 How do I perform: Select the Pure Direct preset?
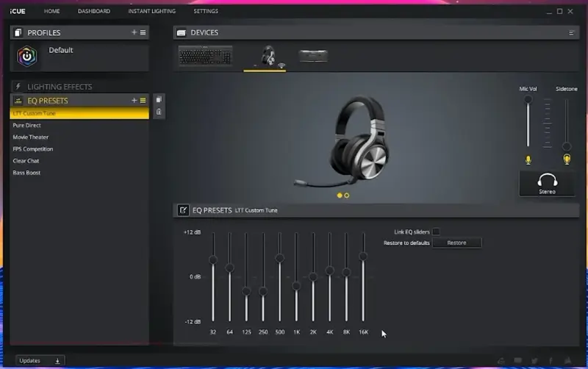(x=26, y=125)
